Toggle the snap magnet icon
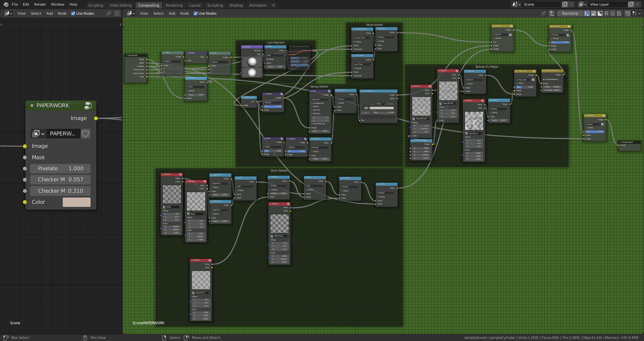 pos(627,13)
